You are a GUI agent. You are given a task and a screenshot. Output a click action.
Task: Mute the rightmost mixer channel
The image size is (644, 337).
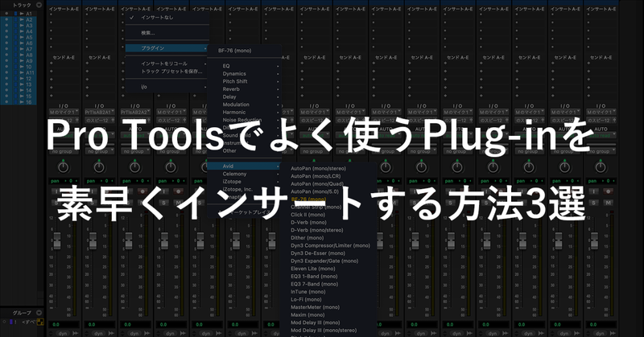point(608,203)
